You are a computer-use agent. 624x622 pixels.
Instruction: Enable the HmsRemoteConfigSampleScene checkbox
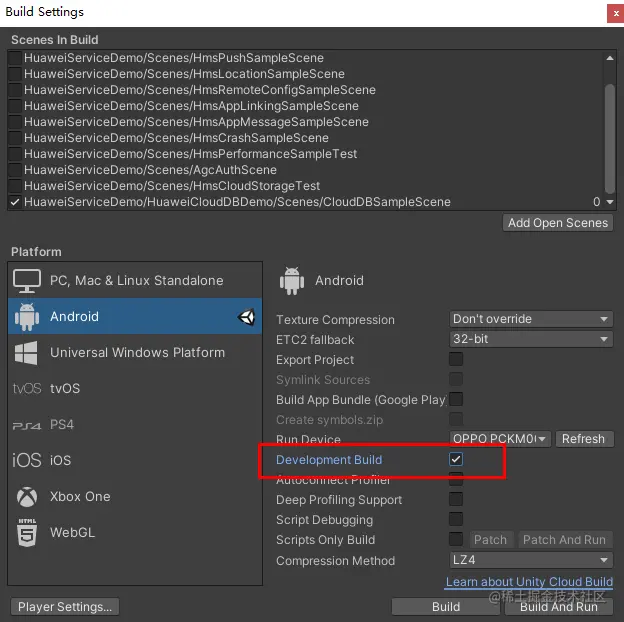tap(15, 90)
